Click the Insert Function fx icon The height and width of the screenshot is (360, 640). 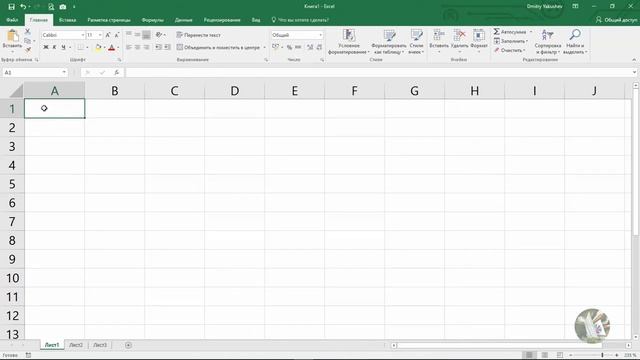[x=117, y=72]
